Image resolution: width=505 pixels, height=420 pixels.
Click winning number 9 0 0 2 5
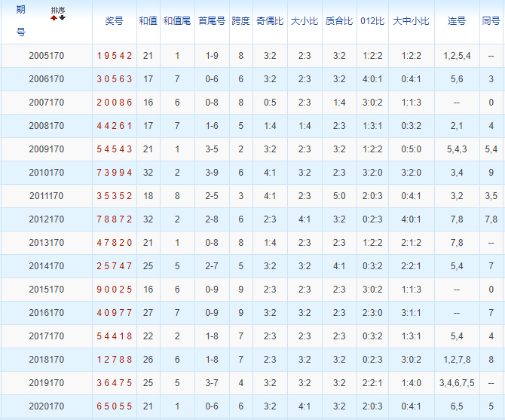115,290
